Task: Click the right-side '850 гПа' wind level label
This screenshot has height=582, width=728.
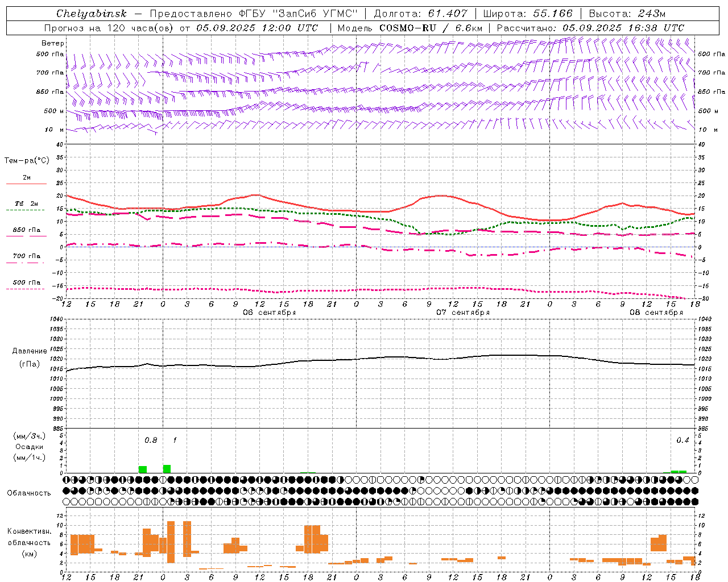Action: [x=712, y=92]
